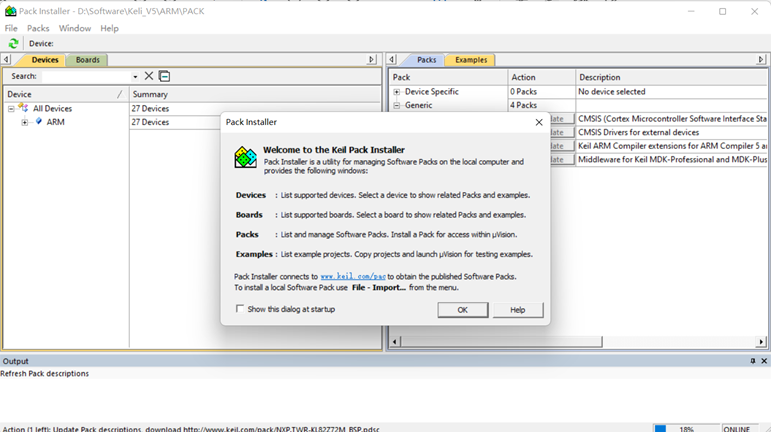771x432 pixels.
Task: Pin the Output panel
Action: pyautogui.click(x=753, y=361)
